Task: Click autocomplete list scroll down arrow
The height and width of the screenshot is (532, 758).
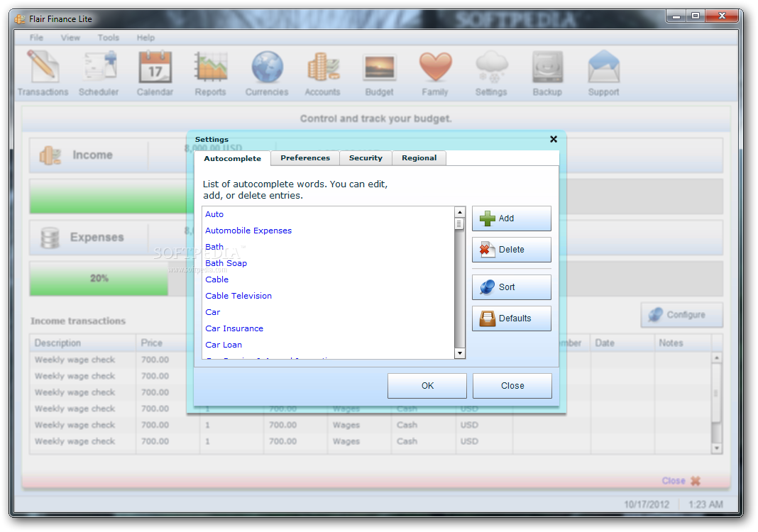Action: tap(460, 353)
